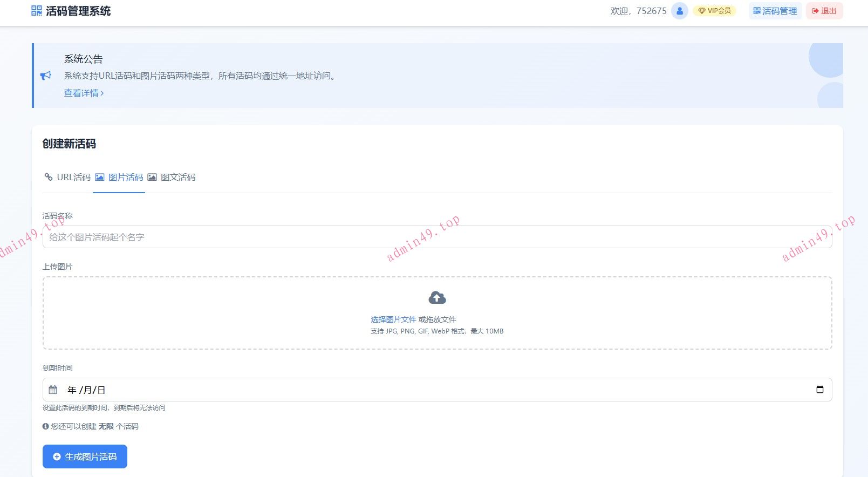
Task: Click the megaphone announcement icon
Action: tap(46, 76)
